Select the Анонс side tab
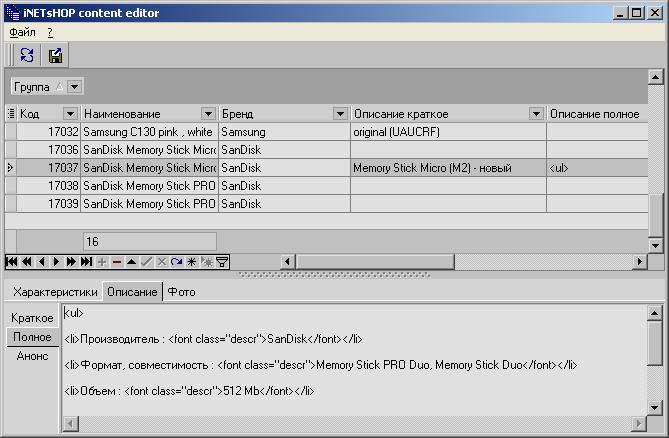This screenshot has width=669, height=438. click(x=32, y=356)
